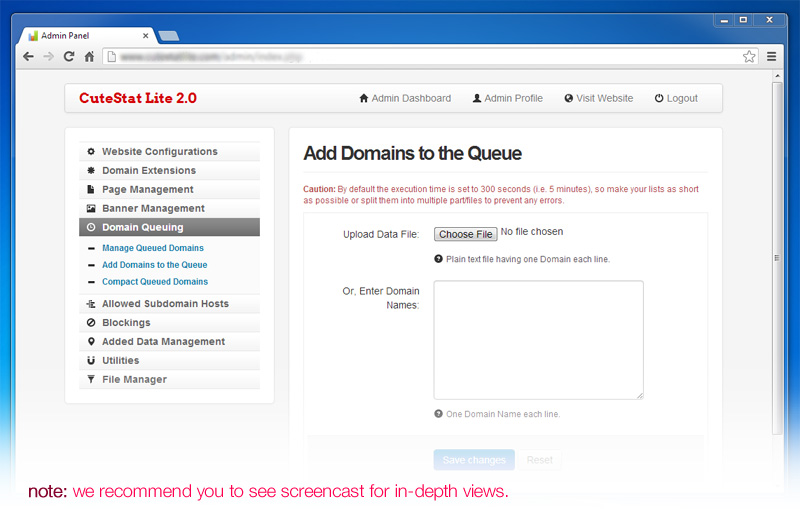Click the page vertical scrollbar thumb

coord(777,258)
